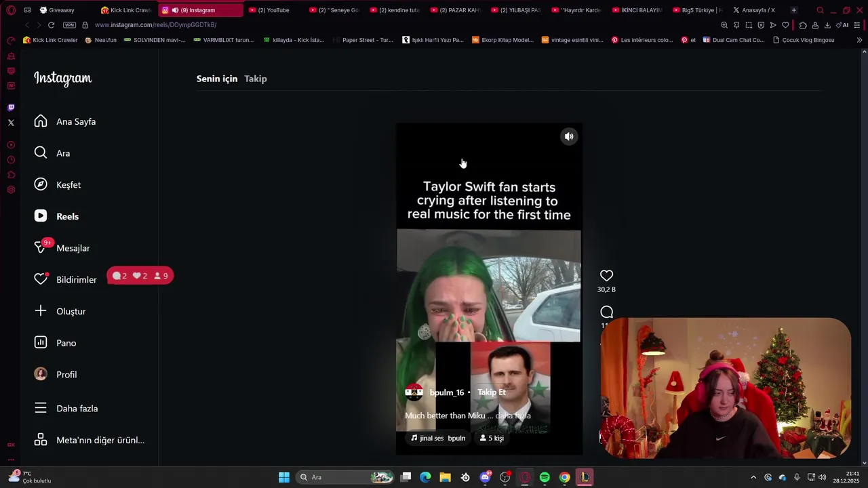The width and height of the screenshot is (868, 488).
Task: Toggle the VPN badge in address bar
Action: (x=69, y=25)
